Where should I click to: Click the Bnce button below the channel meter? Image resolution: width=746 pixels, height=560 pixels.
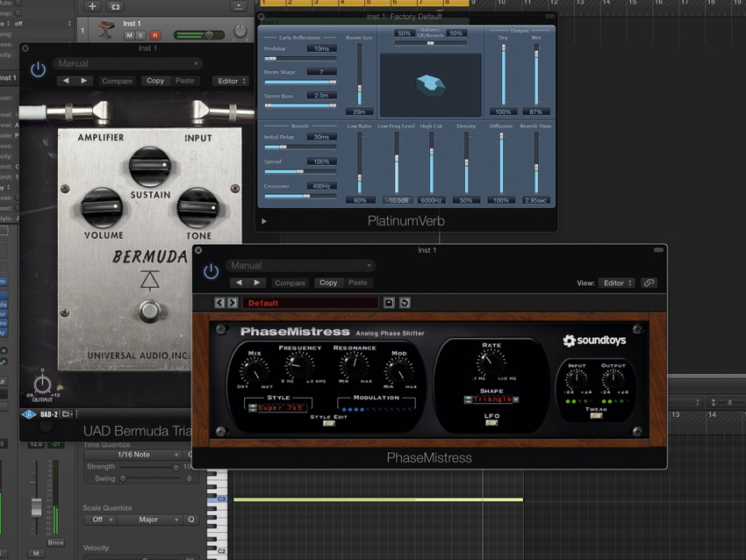(55, 542)
